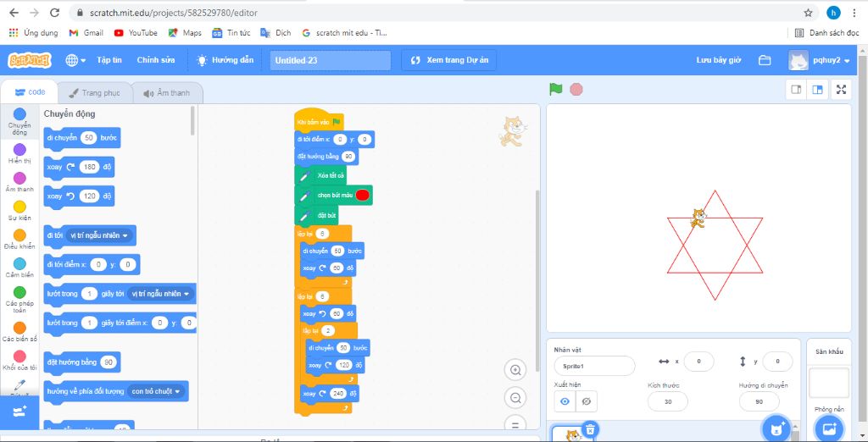Viewport: 868px width, 442px height.
Task: Select Âm thanh block category circle
Action: 19,178
